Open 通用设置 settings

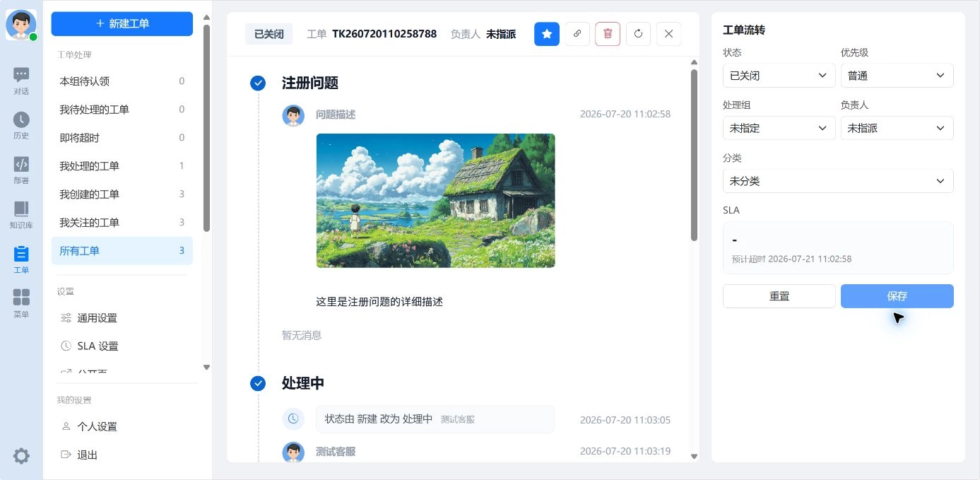tap(122, 318)
